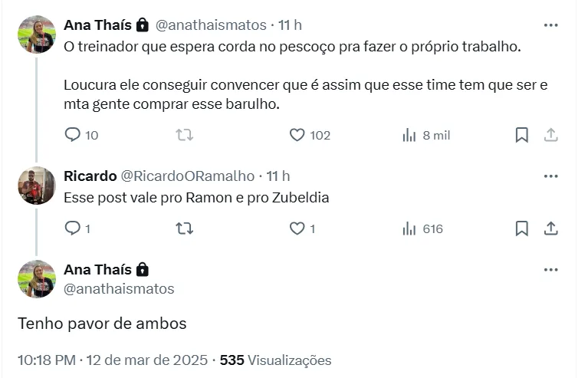Bookmark Ana Thaís's first post
This screenshot has width=588, height=378.
coord(521,136)
